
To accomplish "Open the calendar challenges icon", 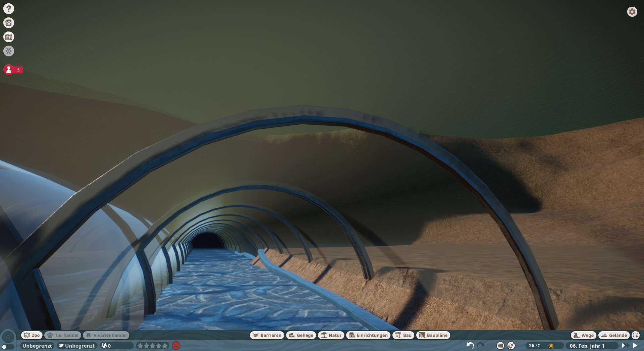I will [9, 37].
